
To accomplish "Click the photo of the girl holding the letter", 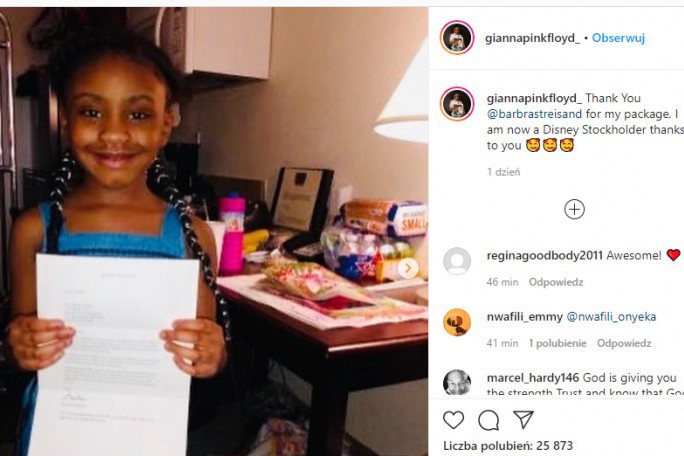I will point(214,231).
